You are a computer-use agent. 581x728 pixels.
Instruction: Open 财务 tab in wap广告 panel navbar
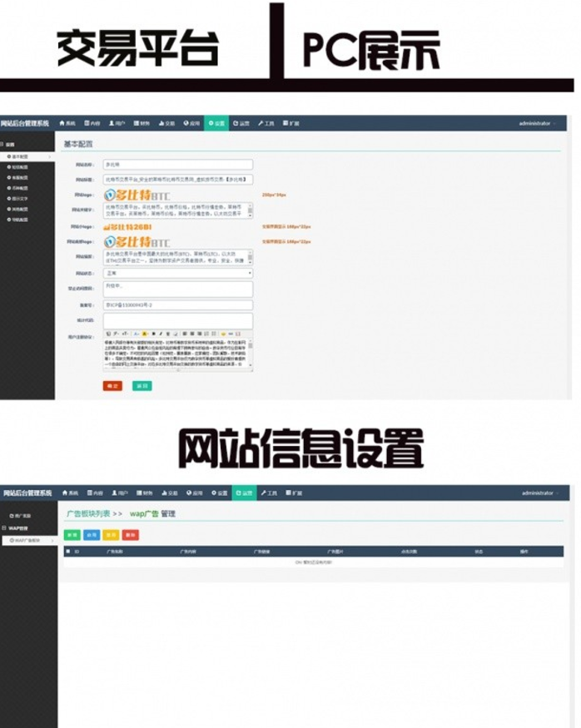145,493
